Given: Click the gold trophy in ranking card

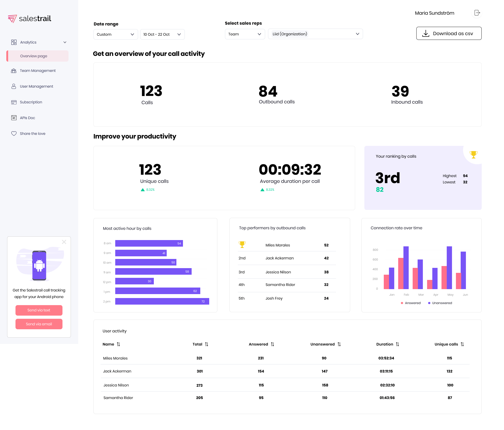Looking at the screenshot, I should pos(473,155).
